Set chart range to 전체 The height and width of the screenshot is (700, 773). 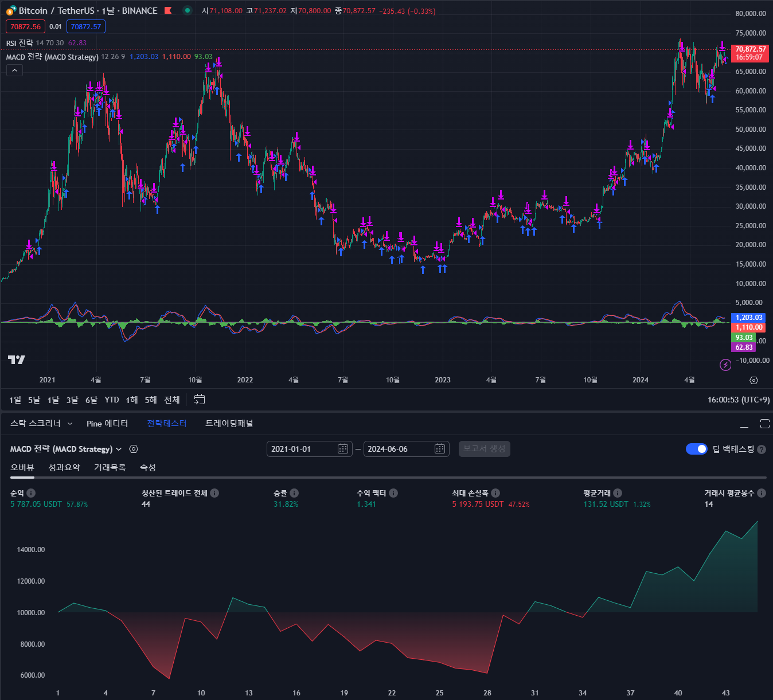pyautogui.click(x=172, y=400)
